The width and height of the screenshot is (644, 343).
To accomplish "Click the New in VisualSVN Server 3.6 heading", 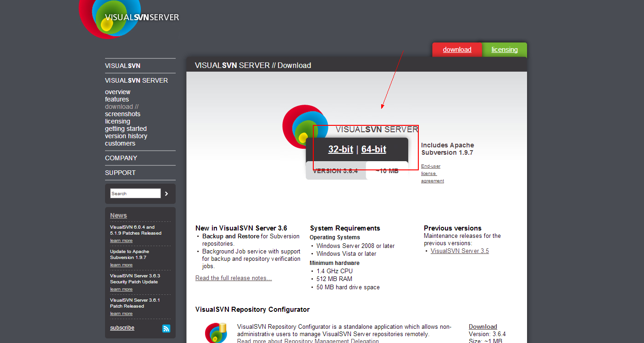I will 241,228.
